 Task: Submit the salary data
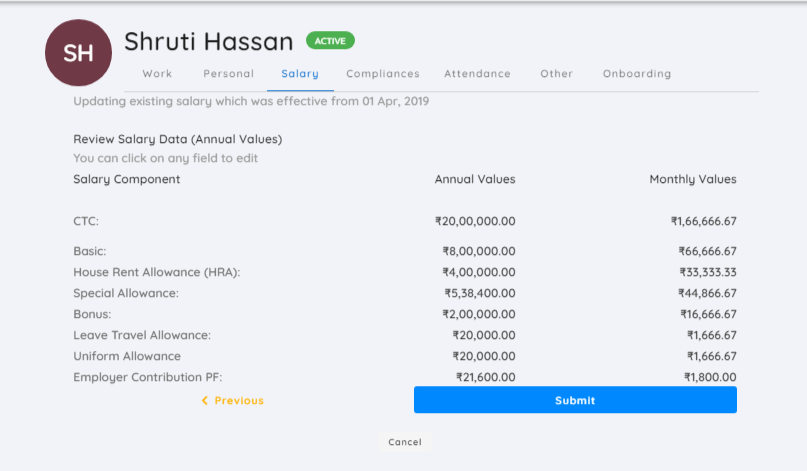(x=575, y=400)
